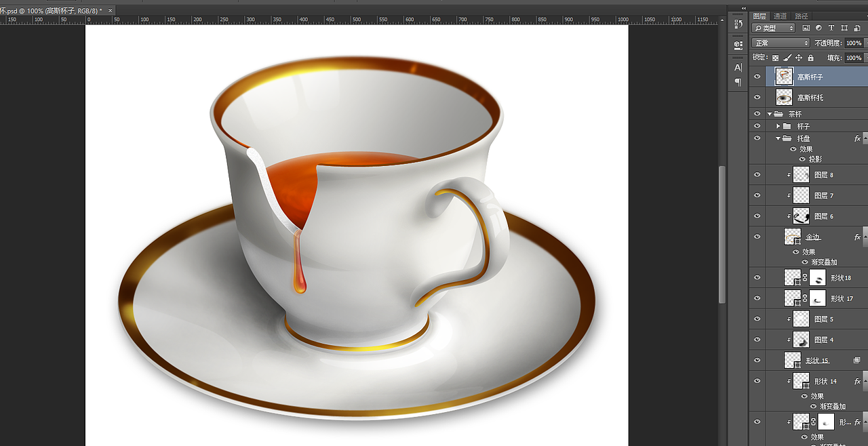Filter layers by adjustment layer type
The height and width of the screenshot is (446, 868).
click(818, 28)
